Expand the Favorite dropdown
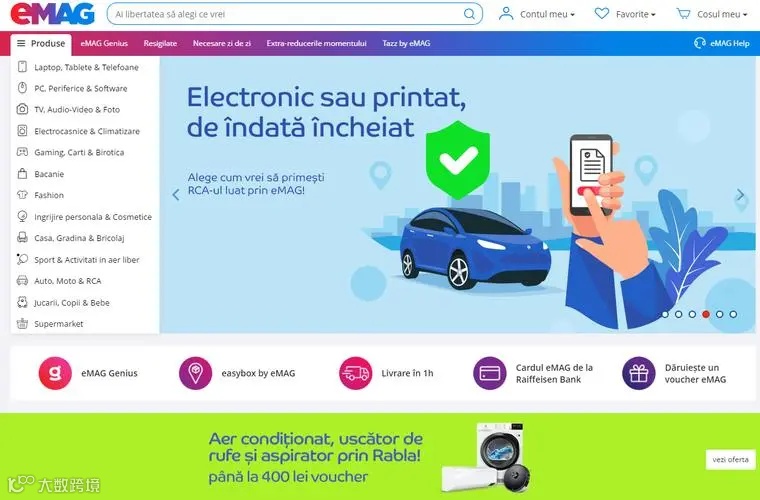Viewport: 760px width, 500px height. 625,14
